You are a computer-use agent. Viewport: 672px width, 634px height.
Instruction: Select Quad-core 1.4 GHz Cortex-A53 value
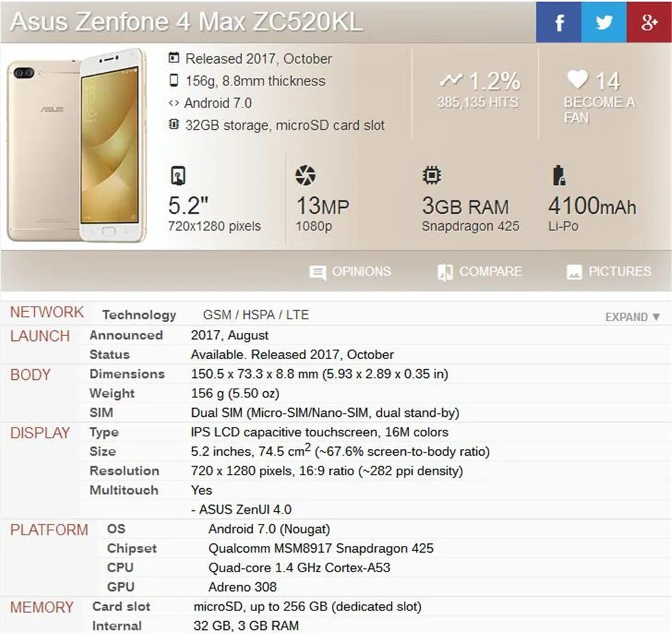click(299, 567)
